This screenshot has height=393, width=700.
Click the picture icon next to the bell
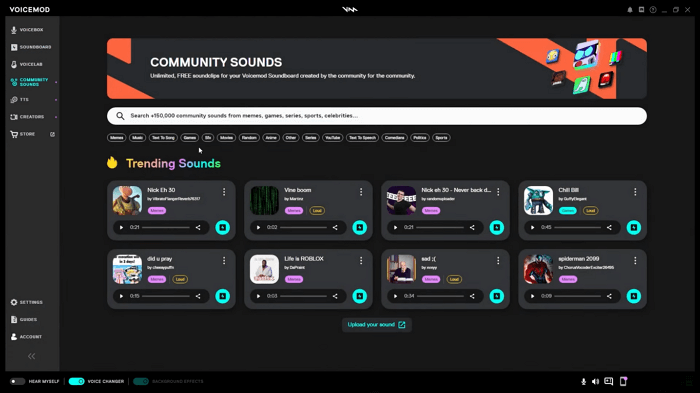coord(642,9)
